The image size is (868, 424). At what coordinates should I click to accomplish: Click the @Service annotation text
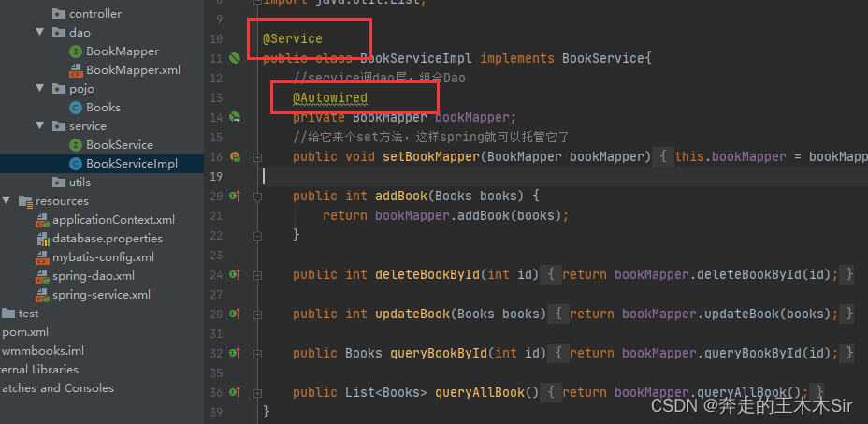[x=292, y=38]
